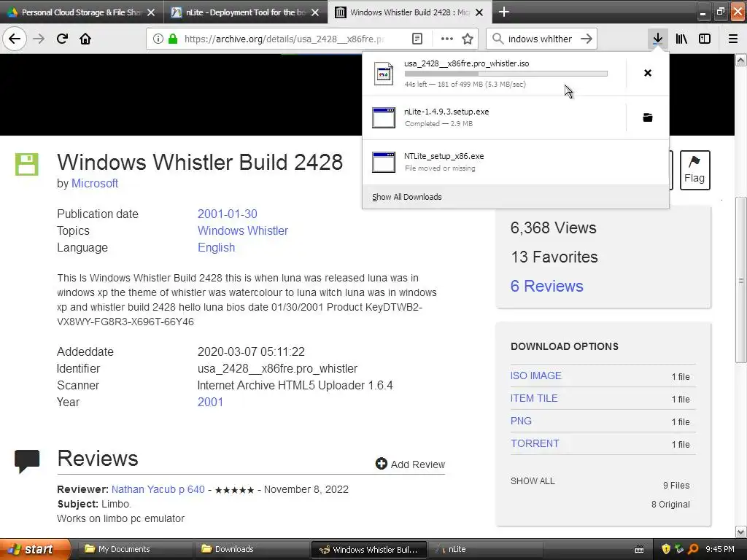
Task: Show All Downloads
Action: [x=407, y=197]
